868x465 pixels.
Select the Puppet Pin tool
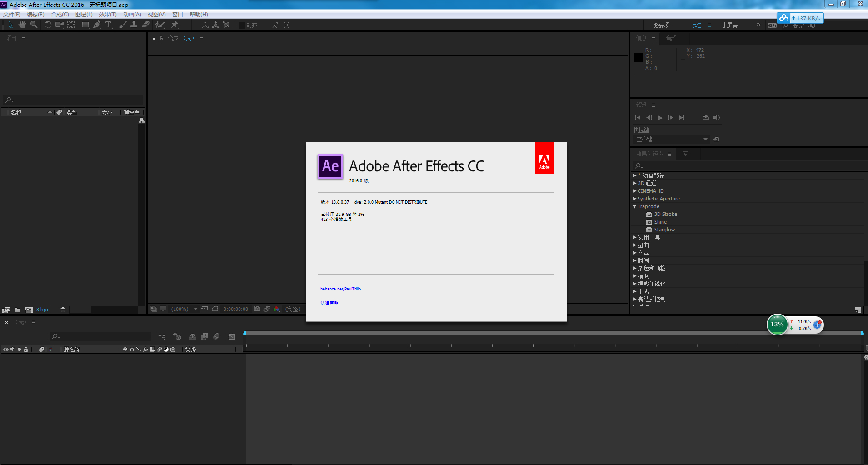click(175, 25)
